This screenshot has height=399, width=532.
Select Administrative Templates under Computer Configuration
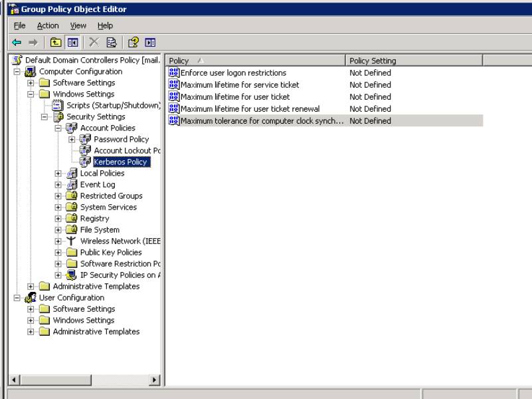click(96, 286)
